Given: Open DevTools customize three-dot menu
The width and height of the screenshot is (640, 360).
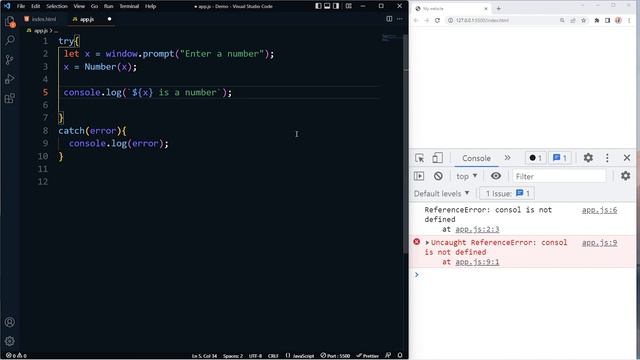Looking at the screenshot, I should point(607,158).
